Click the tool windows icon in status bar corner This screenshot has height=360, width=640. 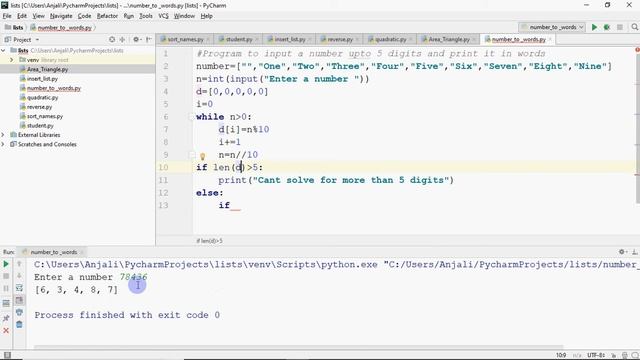[x=7, y=355]
